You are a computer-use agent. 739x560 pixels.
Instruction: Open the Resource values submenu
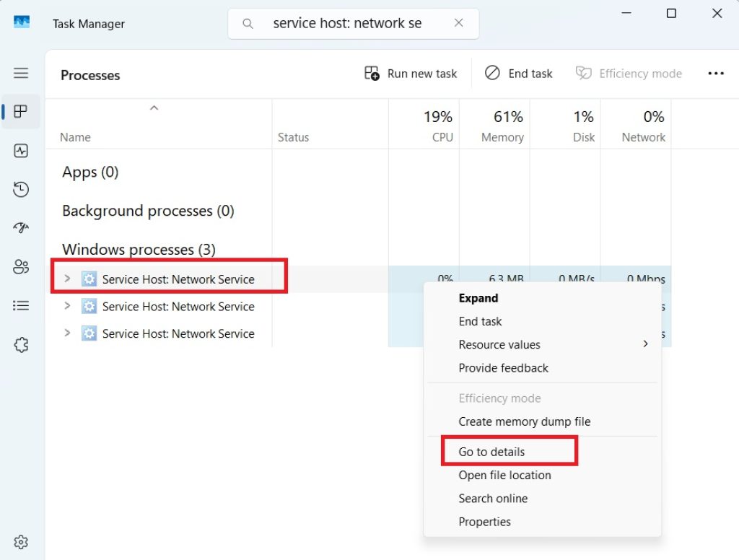coord(542,344)
